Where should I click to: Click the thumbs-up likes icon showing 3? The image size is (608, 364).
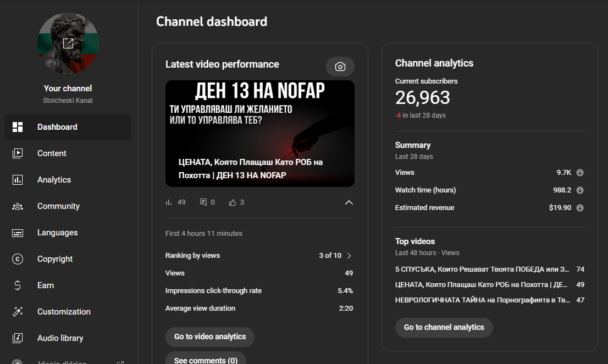click(233, 202)
